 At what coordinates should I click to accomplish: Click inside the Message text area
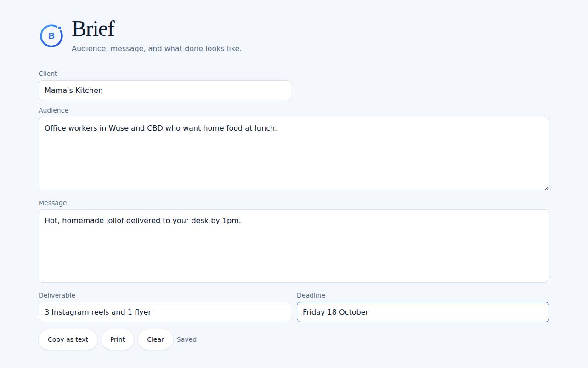pos(294,246)
